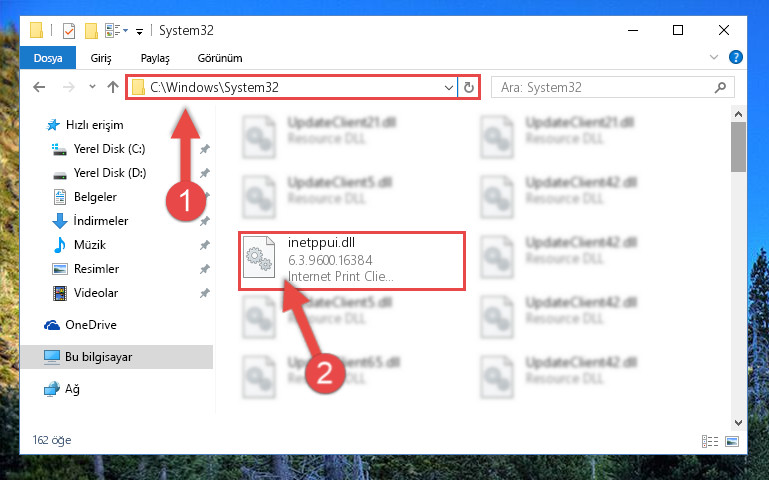The height and width of the screenshot is (480, 769).
Task: Open the Görünüm ribbon tab
Action: [220, 58]
